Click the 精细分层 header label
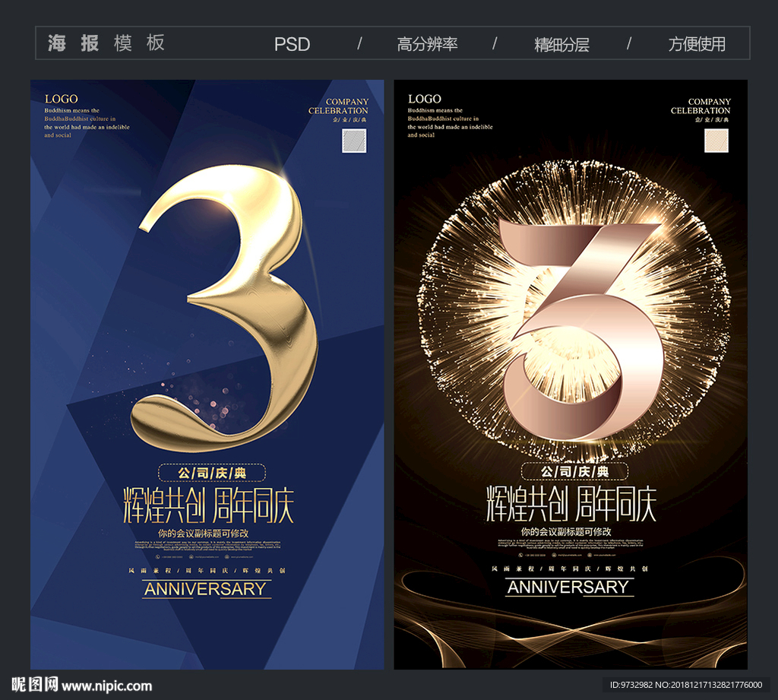Screen dimensions: 778x700 pos(561,45)
